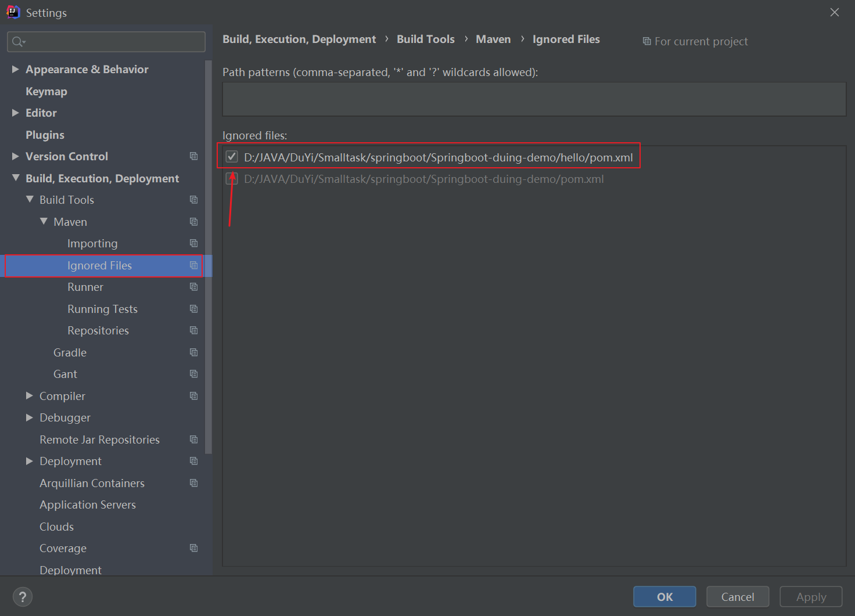Select Ignored Files under Maven
The image size is (855, 616).
click(99, 265)
